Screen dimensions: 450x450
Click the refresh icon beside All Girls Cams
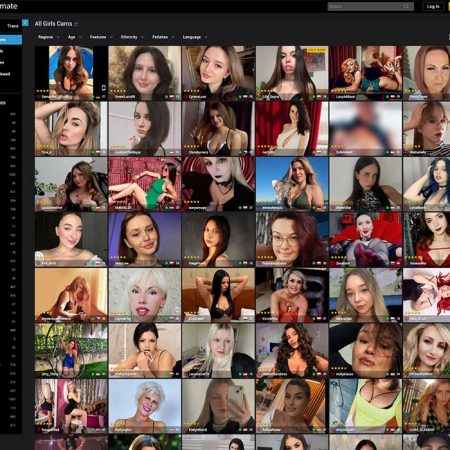pos(76,24)
